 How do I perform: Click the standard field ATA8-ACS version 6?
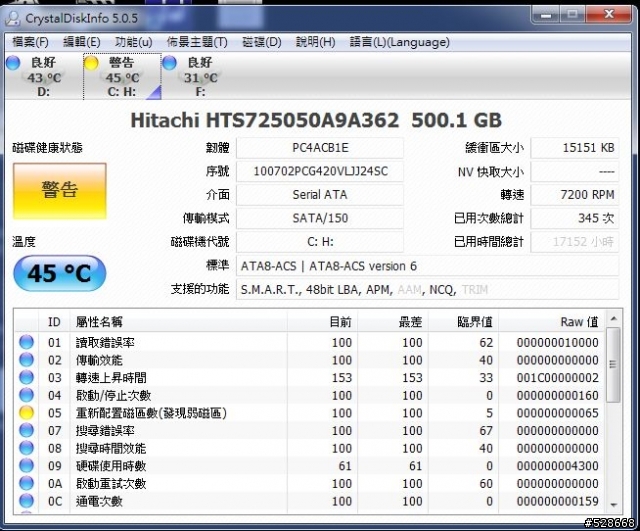coord(427,266)
